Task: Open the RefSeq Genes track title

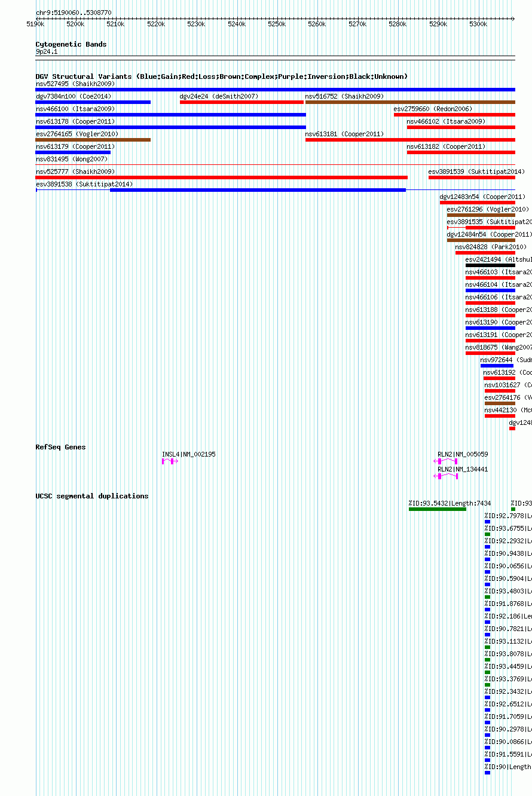Action: pos(60,447)
